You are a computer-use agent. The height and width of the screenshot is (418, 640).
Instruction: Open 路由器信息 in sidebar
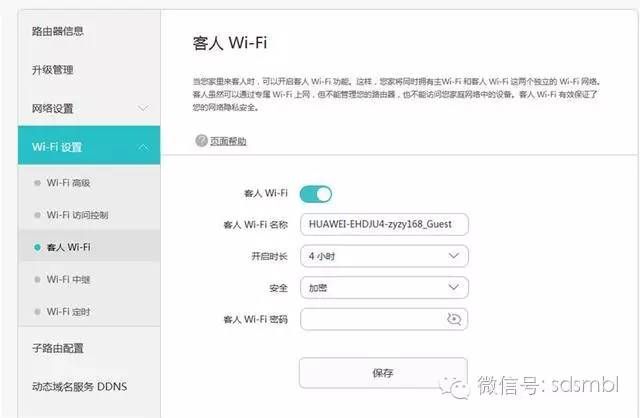58,31
